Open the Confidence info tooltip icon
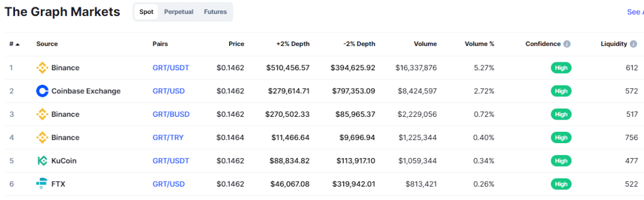Image resolution: width=644 pixels, height=200 pixels. (567, 44)
